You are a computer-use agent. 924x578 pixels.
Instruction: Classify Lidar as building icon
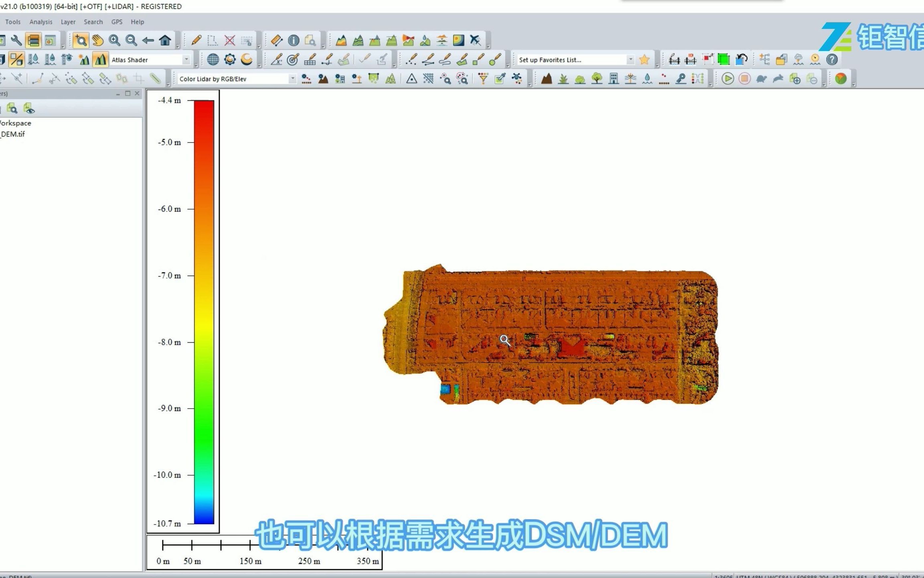tap(614, 79)
